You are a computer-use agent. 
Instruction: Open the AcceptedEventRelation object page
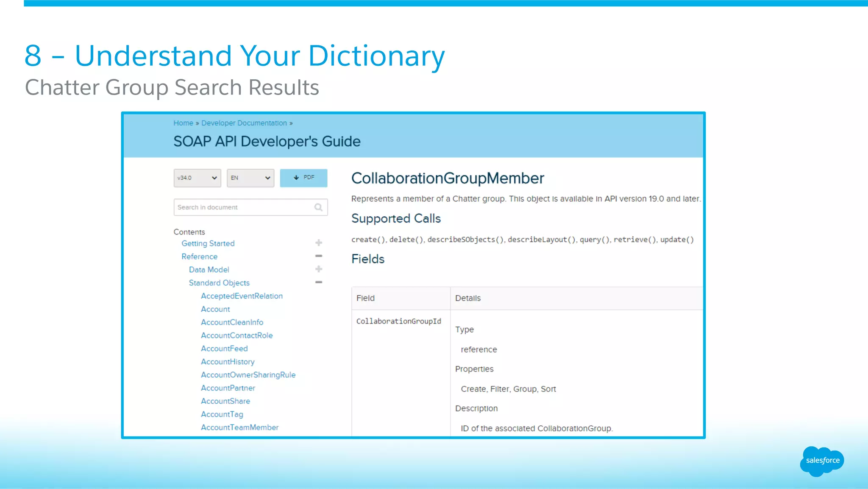[242, 296]
